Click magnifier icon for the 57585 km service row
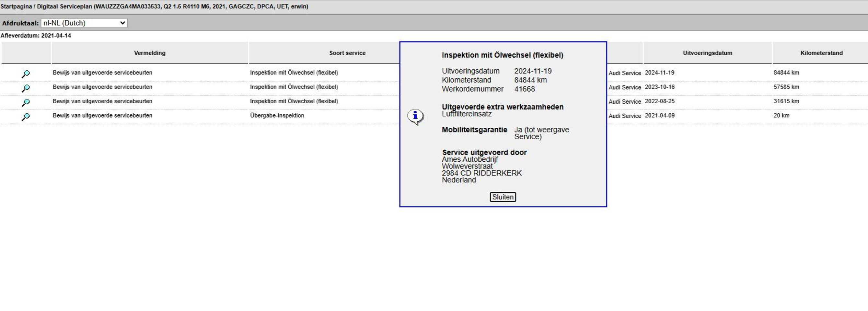The image size is (868, 311). click(26, 88)
